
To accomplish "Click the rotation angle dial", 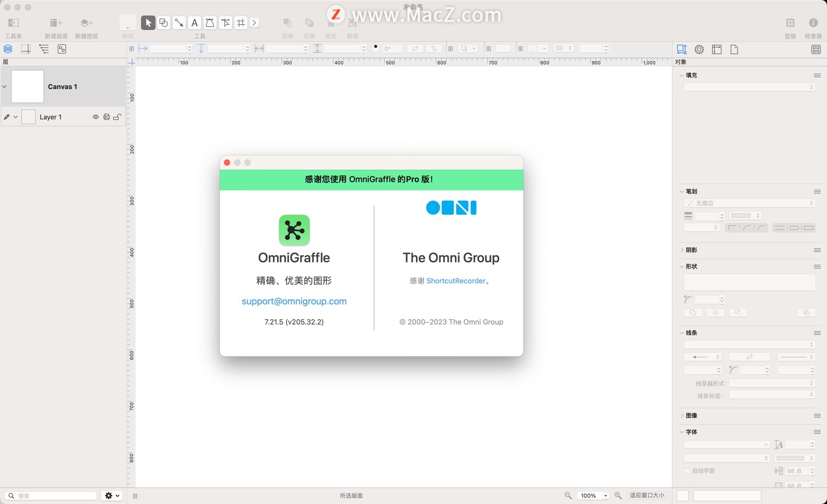I will tap(376, 48).
